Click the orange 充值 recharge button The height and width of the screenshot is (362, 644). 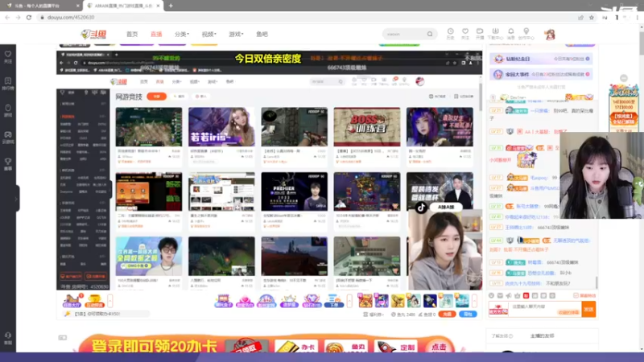[x=447, y=314]
